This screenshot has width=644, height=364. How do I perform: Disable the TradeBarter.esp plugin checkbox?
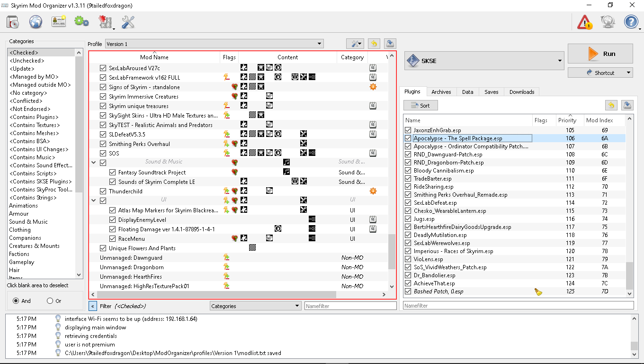[x=408, y=179]
